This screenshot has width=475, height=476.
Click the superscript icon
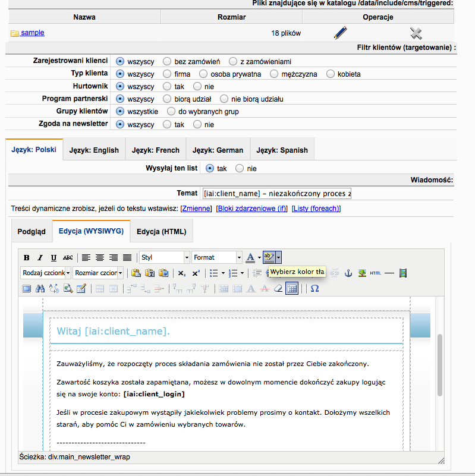pyautogui.click(x=196, y=273)
